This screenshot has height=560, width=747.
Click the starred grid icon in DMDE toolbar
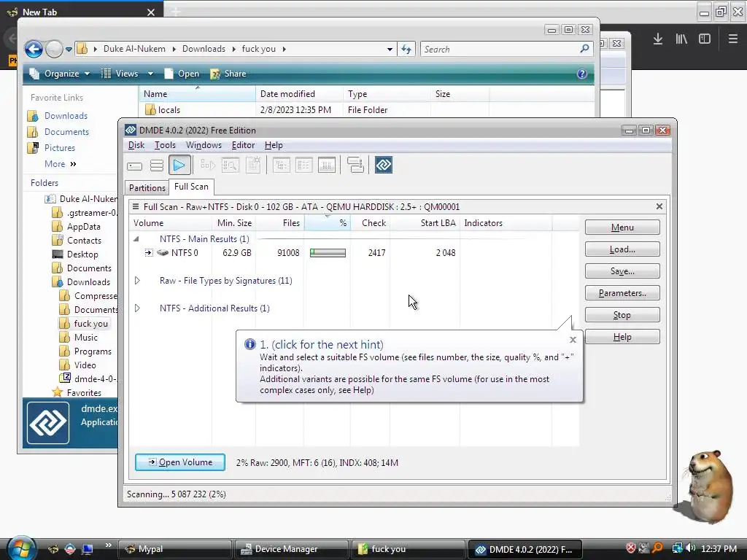point(253,165)
